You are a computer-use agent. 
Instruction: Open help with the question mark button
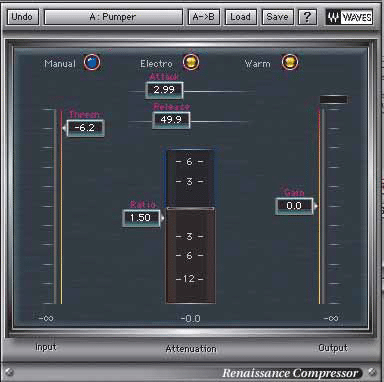pyautogui.click(x=307, y=17)
